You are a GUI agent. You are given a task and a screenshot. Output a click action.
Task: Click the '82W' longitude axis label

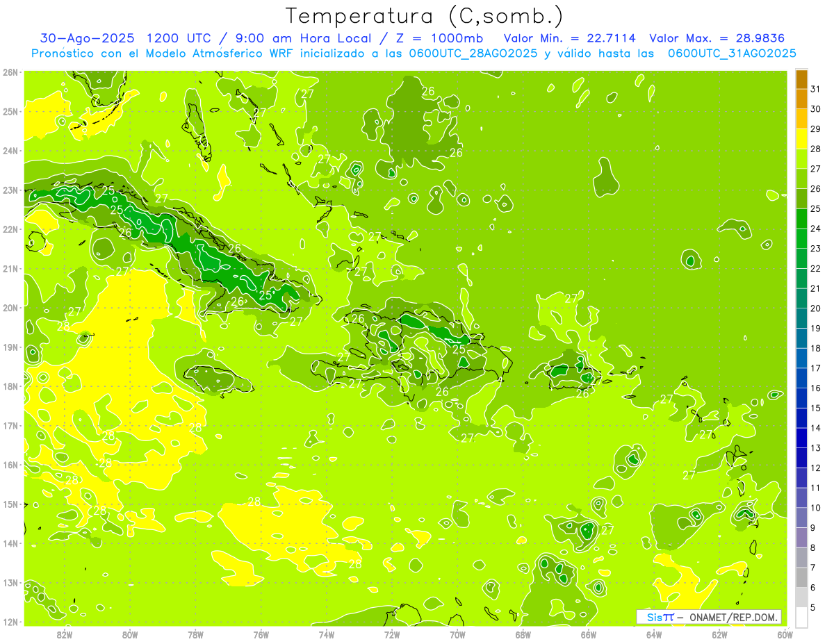(x=65, y=634)
